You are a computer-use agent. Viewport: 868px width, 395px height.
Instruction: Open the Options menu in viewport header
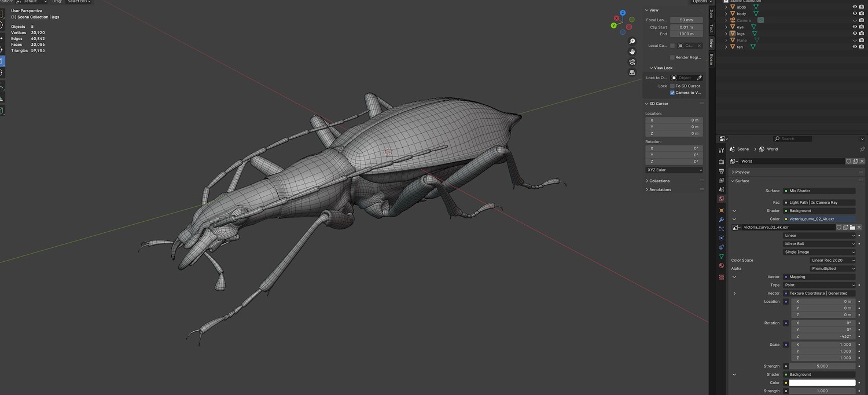coord(701,2)
